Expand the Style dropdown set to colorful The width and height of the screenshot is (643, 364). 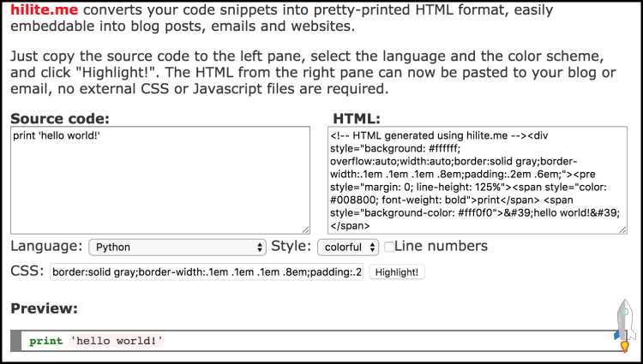[347, 247]
